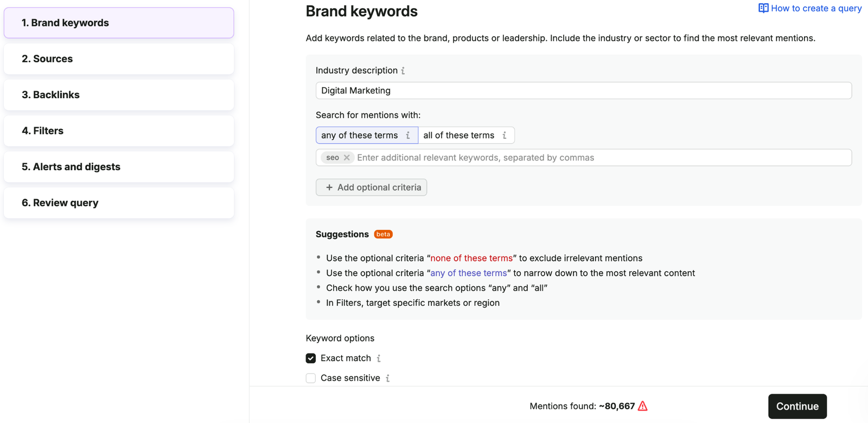
Task: Click info icon beside Case sensitive
Action: coord(387,378)
